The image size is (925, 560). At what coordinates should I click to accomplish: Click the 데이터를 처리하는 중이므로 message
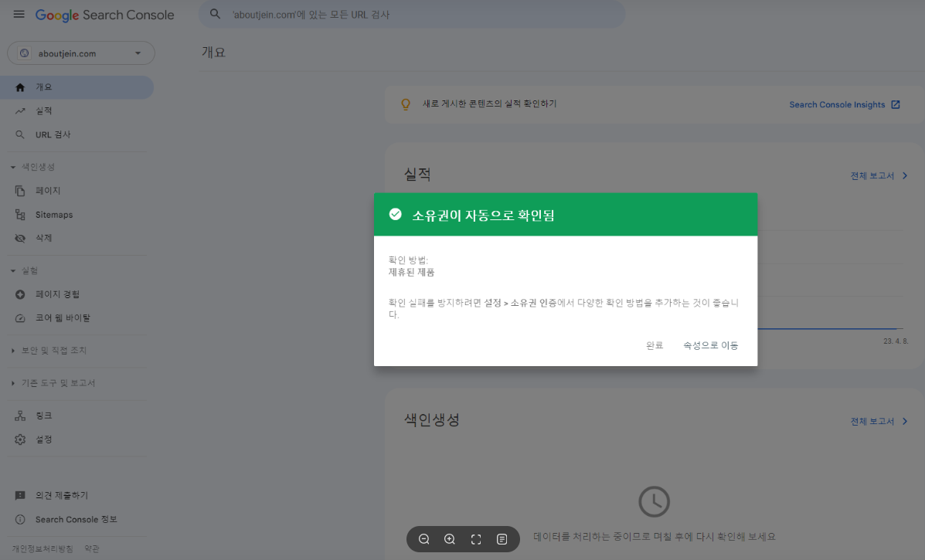[x=655, y=536]
